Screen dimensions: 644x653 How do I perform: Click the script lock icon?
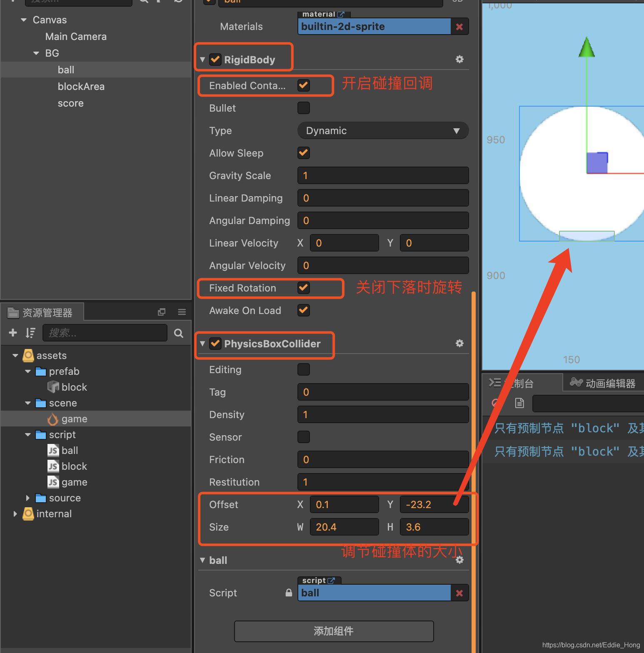click(289, 593)
